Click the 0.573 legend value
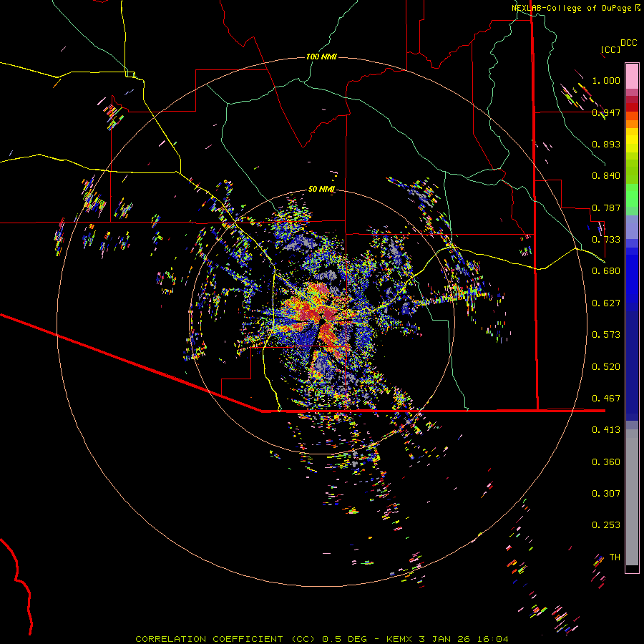The image size is (644, 644). [606, 335]
